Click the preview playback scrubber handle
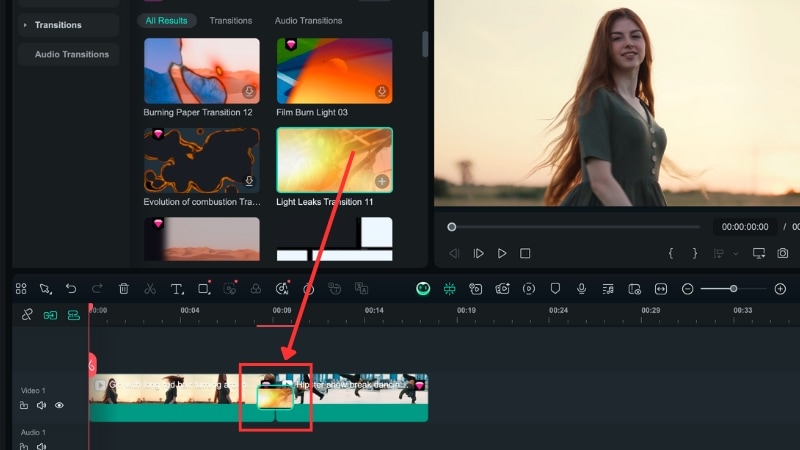The width and height of the screenshot is (800, 450). tap(452, 227)
